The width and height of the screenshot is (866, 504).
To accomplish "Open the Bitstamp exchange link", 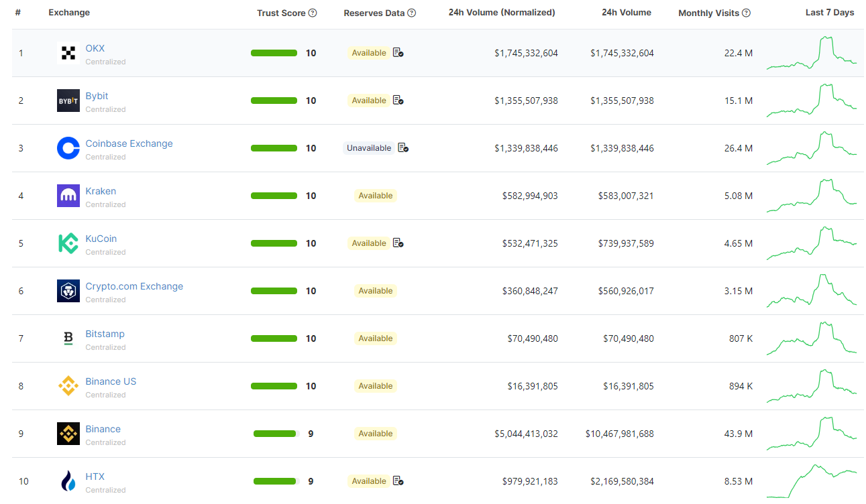I will [105, 334].
